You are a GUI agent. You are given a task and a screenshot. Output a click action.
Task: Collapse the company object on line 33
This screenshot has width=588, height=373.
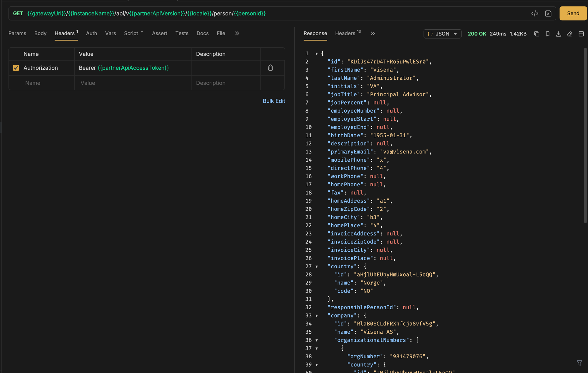[317, 316]
